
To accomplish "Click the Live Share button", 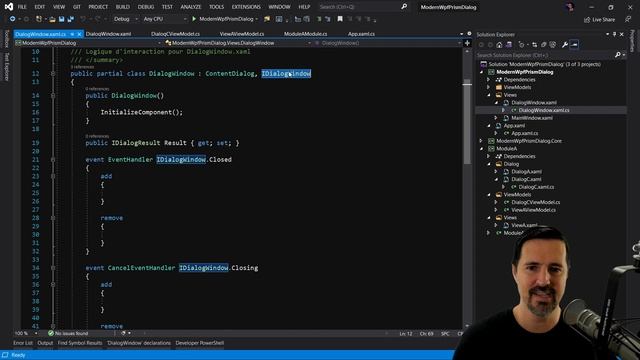I will click(x=599, y=19).
